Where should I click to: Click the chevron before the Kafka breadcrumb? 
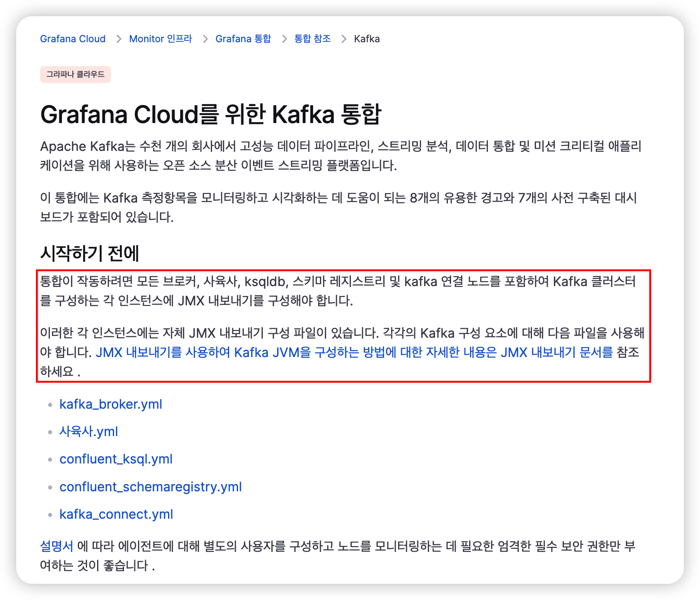click(344, 39)
